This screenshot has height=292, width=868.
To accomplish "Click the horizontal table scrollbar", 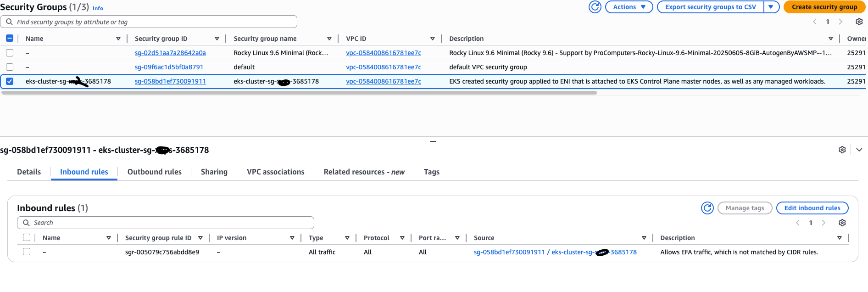I will pyautogui.click(x=298, y=93).
